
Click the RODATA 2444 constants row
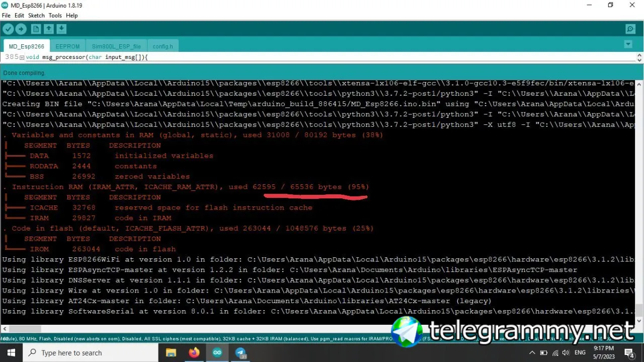(x=80, y=166)
